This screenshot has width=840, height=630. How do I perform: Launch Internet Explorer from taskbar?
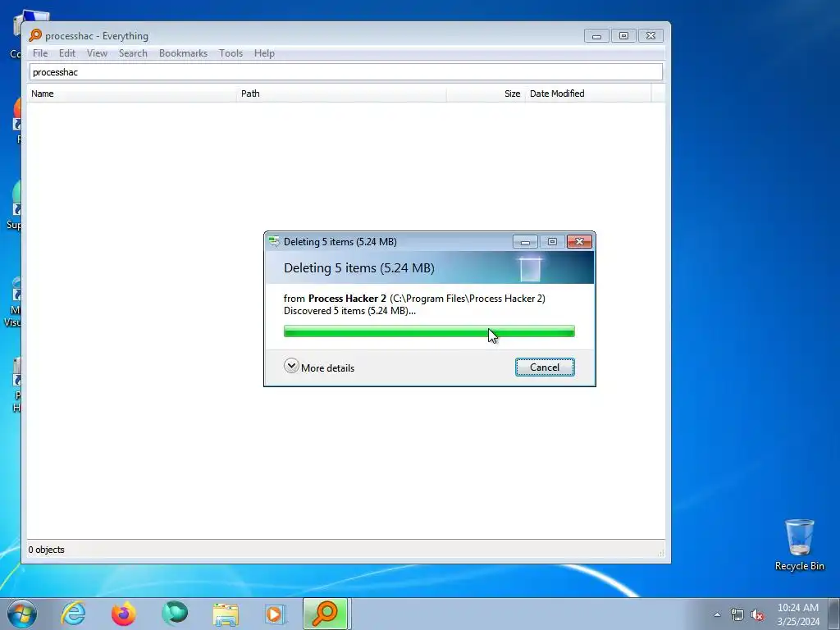click(73, 614)
